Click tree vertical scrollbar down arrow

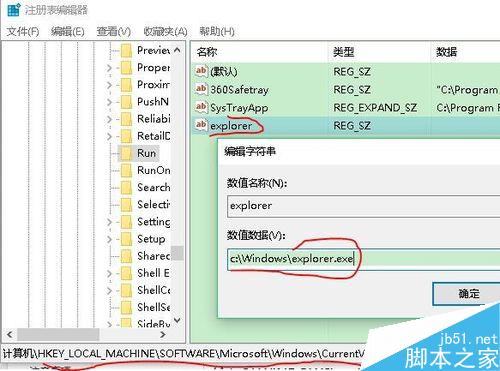point(177,320)
